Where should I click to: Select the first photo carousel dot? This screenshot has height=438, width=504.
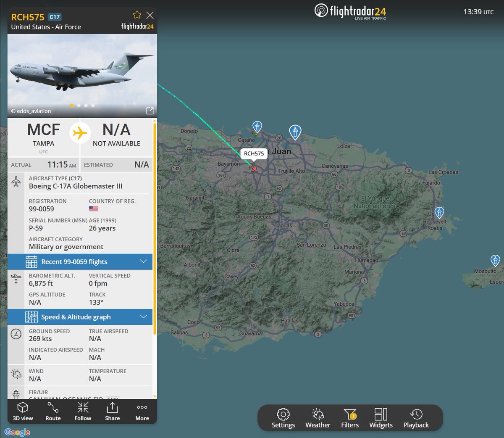pyautogui.click(x=72, y=106)
